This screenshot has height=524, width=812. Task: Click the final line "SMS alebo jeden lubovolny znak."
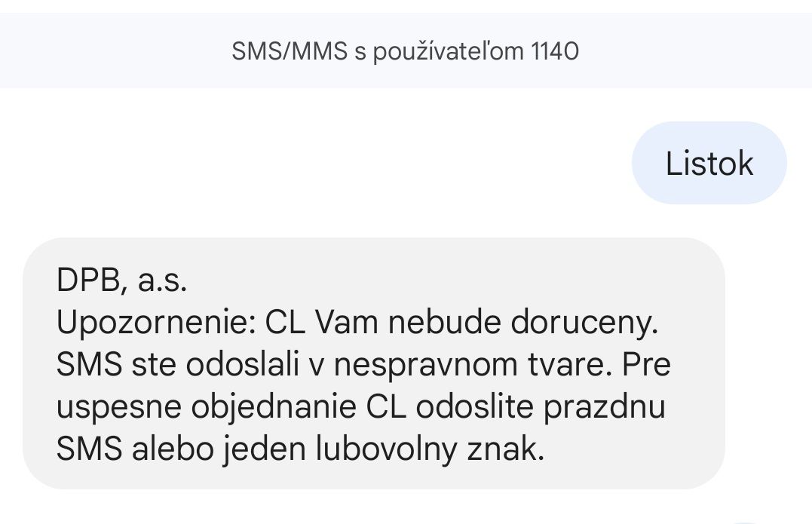300,449
